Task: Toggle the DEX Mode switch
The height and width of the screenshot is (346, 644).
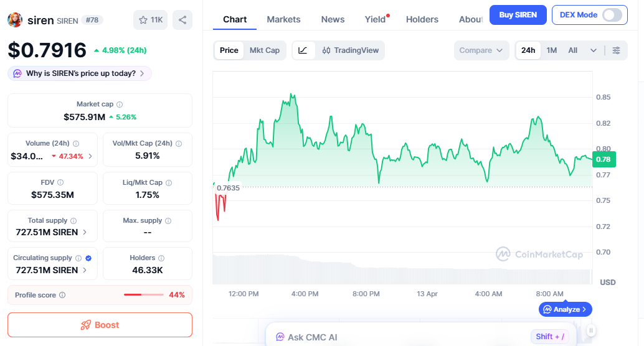Action: click(612, 15)
